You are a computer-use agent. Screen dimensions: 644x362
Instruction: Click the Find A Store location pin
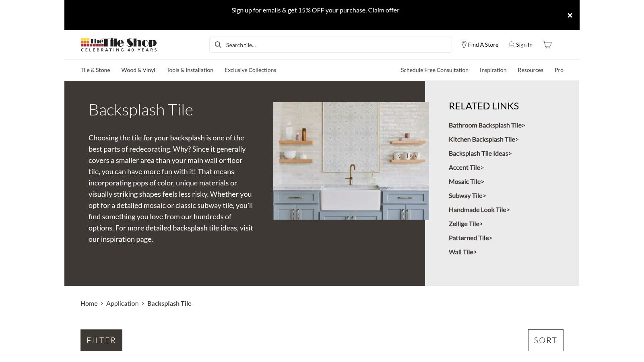coord(464,45)
